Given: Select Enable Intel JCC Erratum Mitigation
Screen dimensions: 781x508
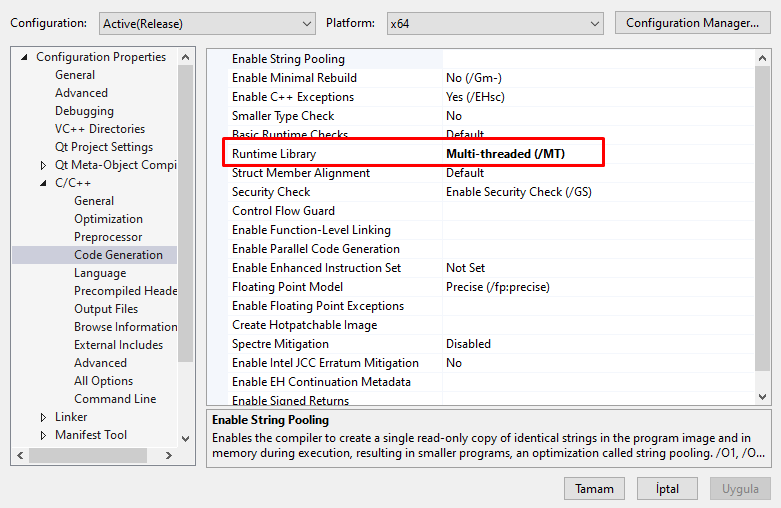Looking at the screenshot, I should (325, 363).
